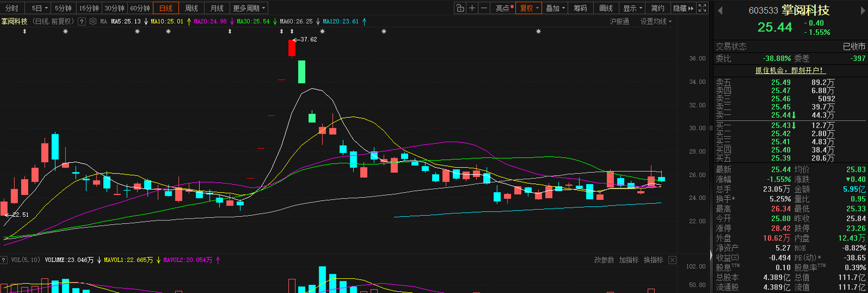Open the 叠加 overlay dropdown
The height and width of the screenshot is (293, 868).
(x=555, y=8)
